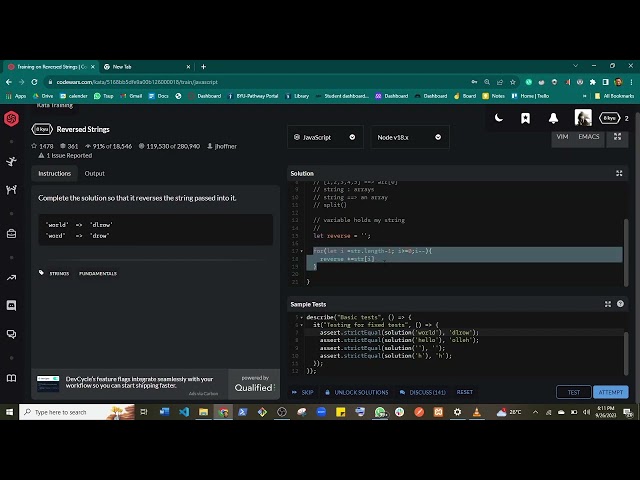The width and height of the screenshot is (640, 480).
Task: Open the Training (martial artist) sidebar icon
Action: click(11, 161)
